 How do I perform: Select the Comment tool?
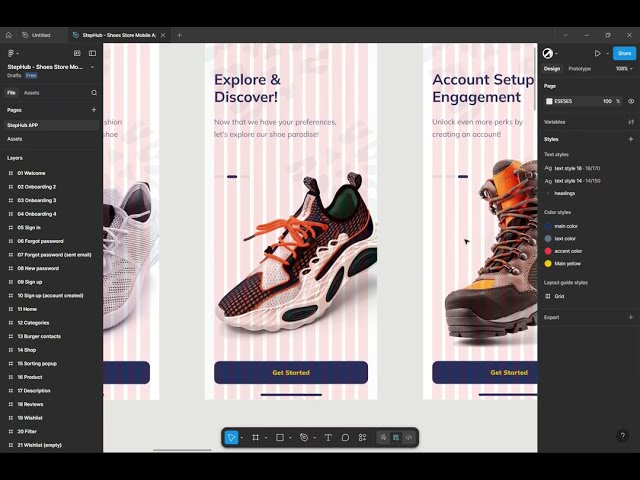pos(345,438)
